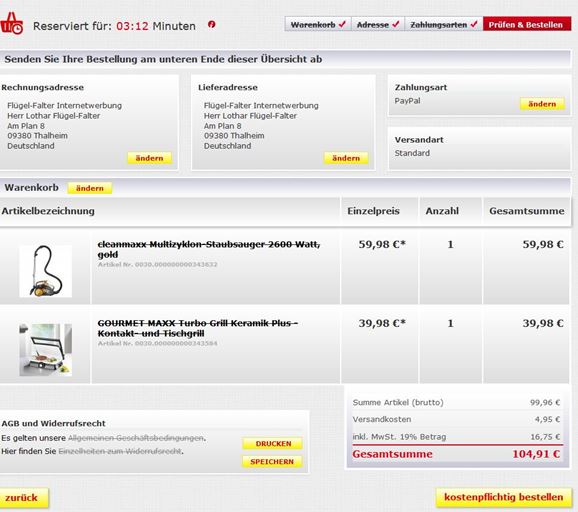
Task: Open the Gourmet Maxx grill thumbnail
Action: (45, 349)
